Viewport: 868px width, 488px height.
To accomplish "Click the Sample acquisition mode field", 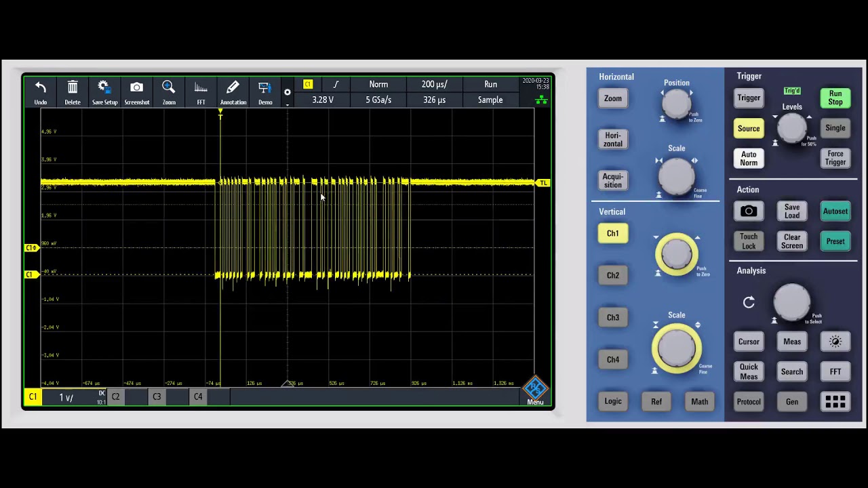I will pos(490,100).
